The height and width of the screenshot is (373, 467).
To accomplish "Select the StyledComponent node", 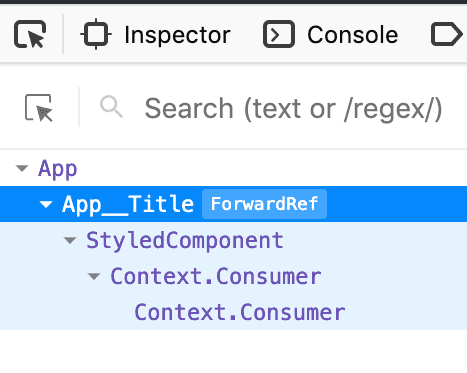I will (185, 240).
